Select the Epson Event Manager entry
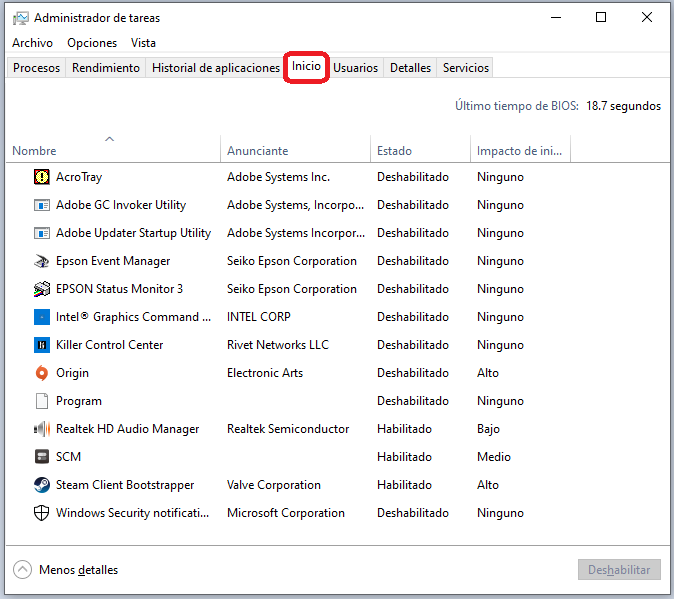Image resolution: width=674 pixels, height=599 pixels. coord(113,261)
